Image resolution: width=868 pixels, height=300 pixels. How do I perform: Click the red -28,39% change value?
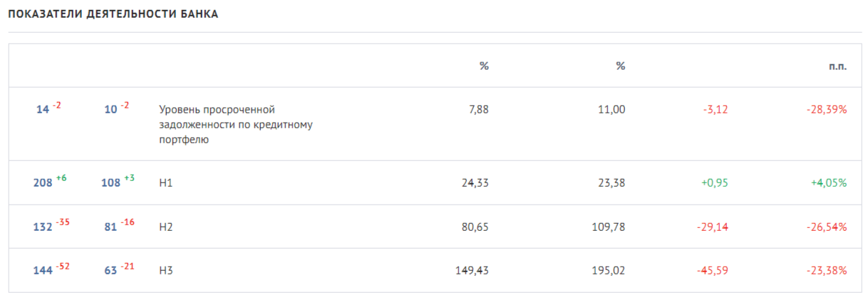(x=827, y=110)
